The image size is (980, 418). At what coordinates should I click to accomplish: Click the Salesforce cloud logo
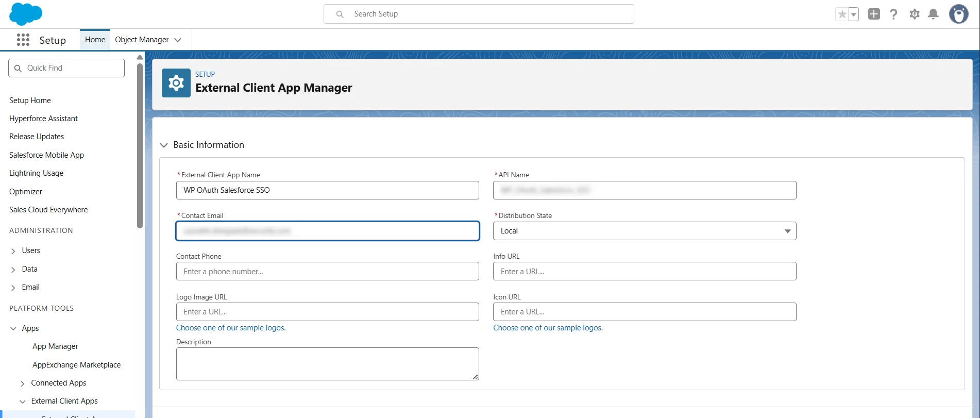tap(26, 14)
